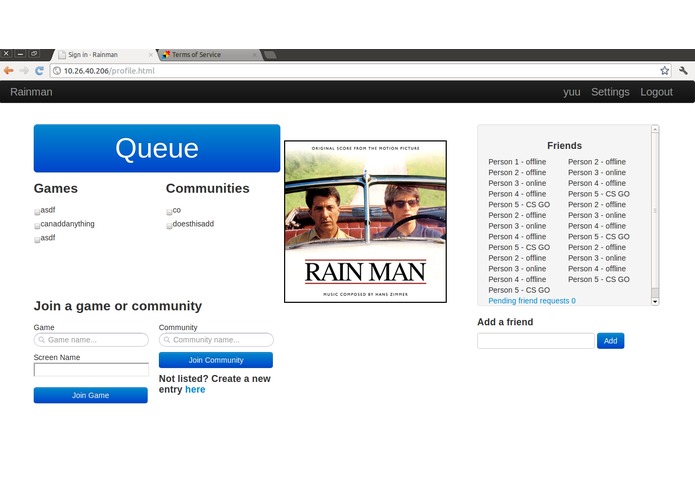
Task: Click the magnifier icon in Game search
Action: [x=42, y=340]
